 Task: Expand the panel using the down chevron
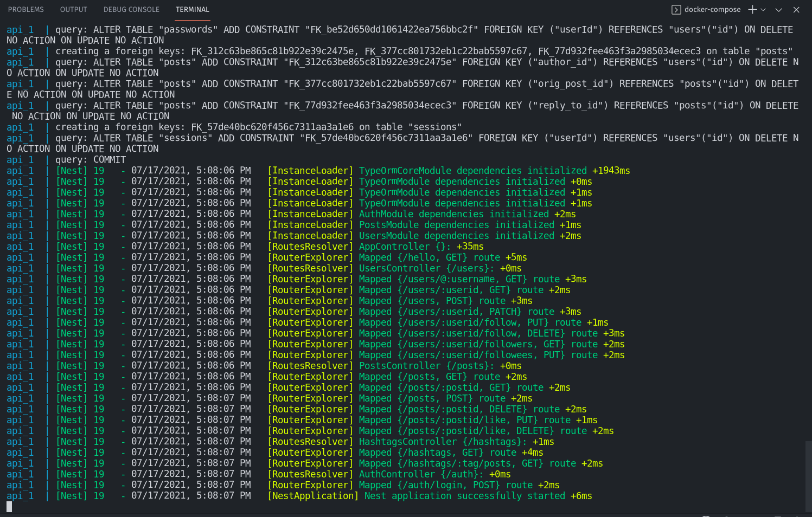pyautogui.click(x=779, y=9)
